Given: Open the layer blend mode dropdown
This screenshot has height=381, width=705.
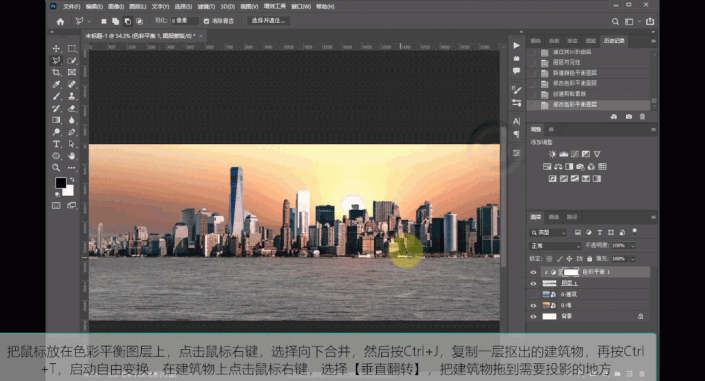Looking at the screenshot, I should coord(555,246).
